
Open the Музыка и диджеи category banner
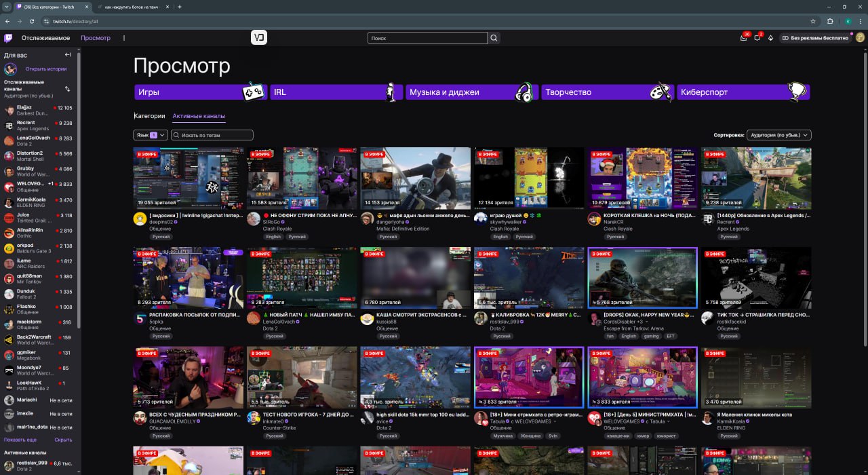(472, 92)
